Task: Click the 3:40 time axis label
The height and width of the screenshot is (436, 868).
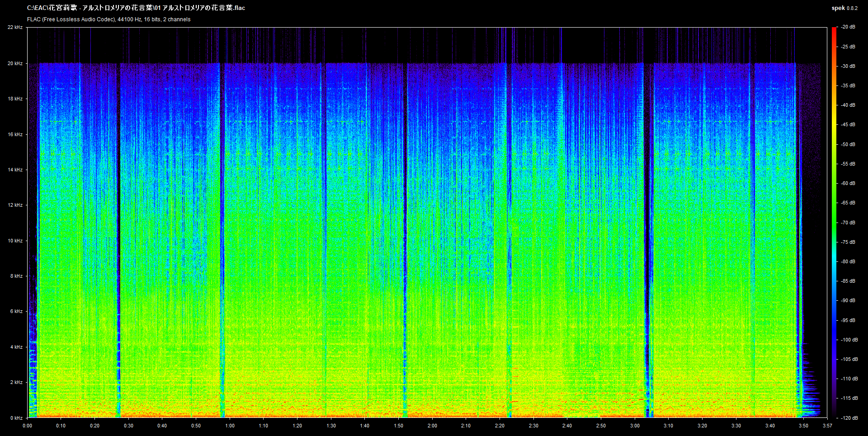Action: pyautogui.click(x=770, y=426)
